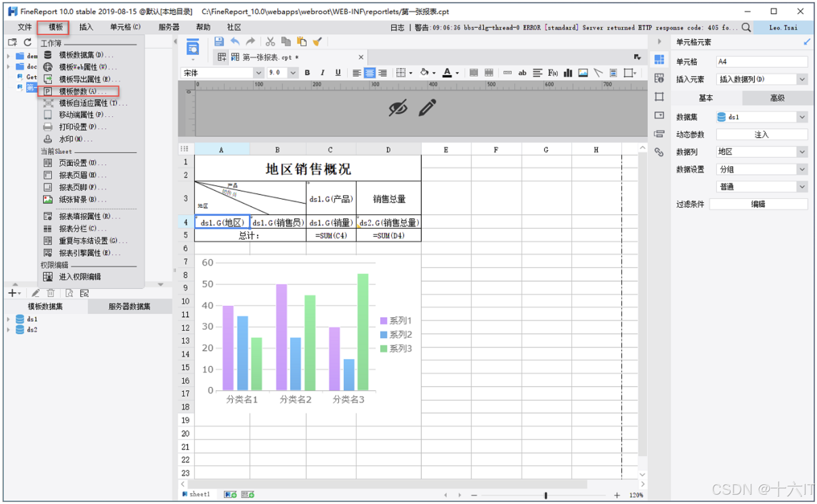
Task: Open the 单元格(C) menu
Action: (125, 27)
